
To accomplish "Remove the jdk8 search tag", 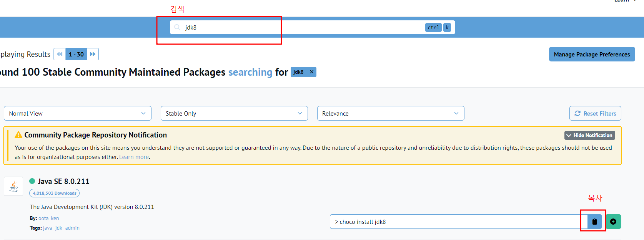I will (311, 72).
